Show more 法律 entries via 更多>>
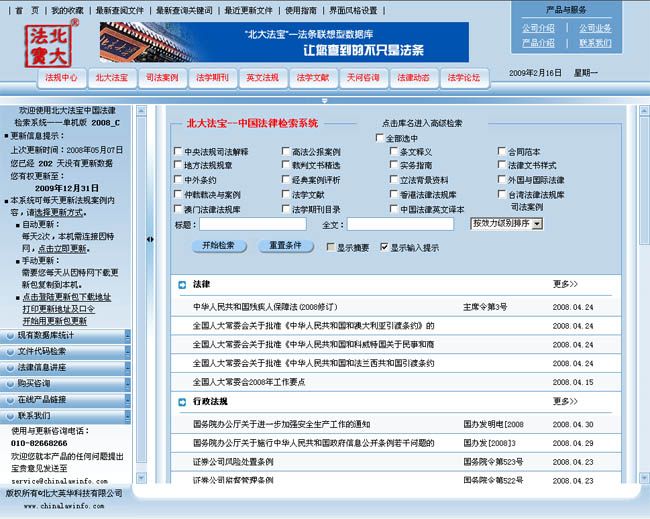This screenshot has height=519, width=650. [565, 284]
